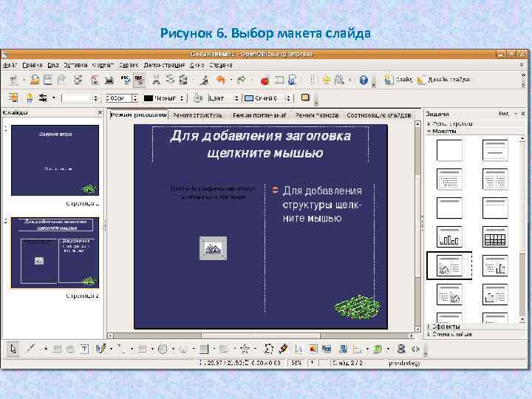Screen dimensions: 532x399
Task: Click the Cut scissors icon
Action: click(x=156, y=80)
